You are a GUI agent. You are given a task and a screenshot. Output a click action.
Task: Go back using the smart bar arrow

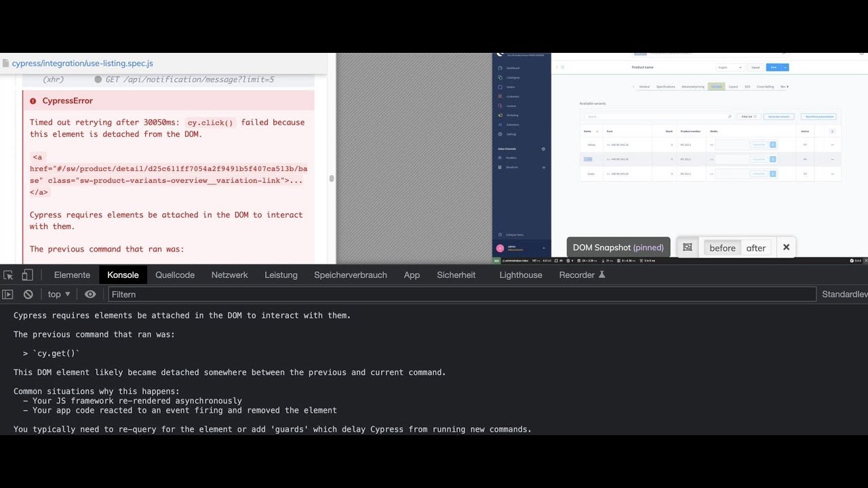(x=556, y=67)
